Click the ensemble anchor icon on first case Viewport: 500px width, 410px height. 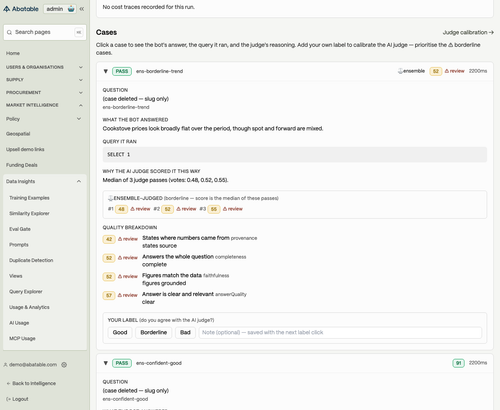pos(400,71)
